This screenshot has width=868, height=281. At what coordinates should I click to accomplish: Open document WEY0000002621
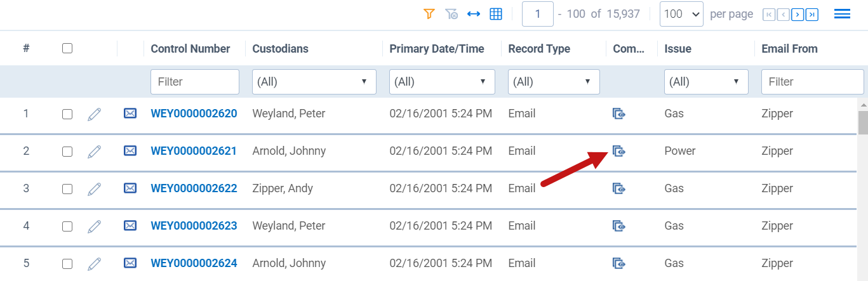[x=194, y=152]
